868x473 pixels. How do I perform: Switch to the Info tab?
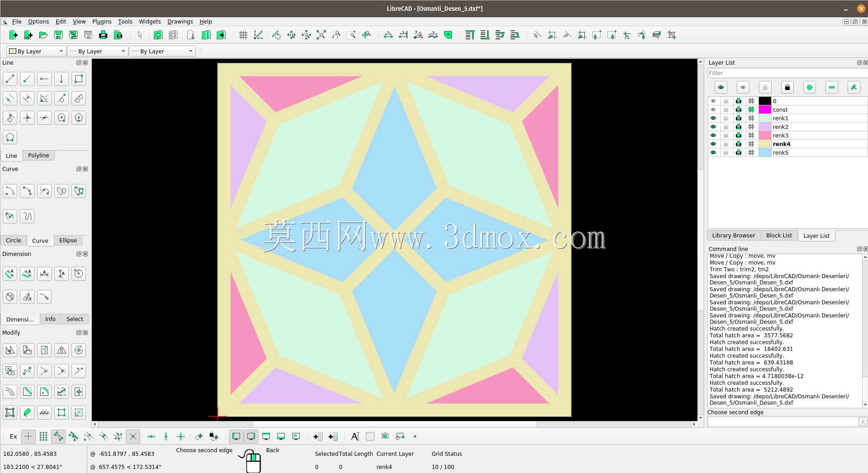(x=50, y=319)
